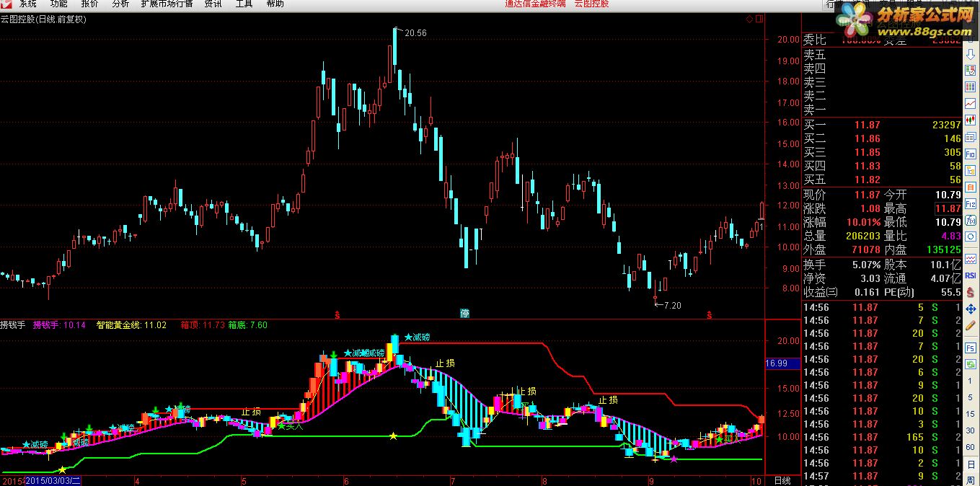Click the 涨幅 value 10.01%

tap(864, 222)
